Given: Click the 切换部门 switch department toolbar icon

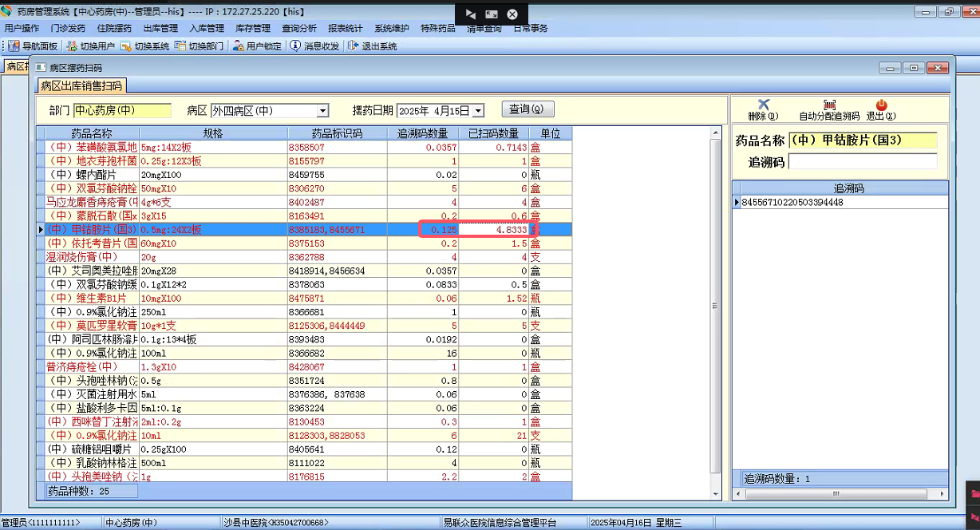Looking at the screenshot, I should click(x=180, y=46).
